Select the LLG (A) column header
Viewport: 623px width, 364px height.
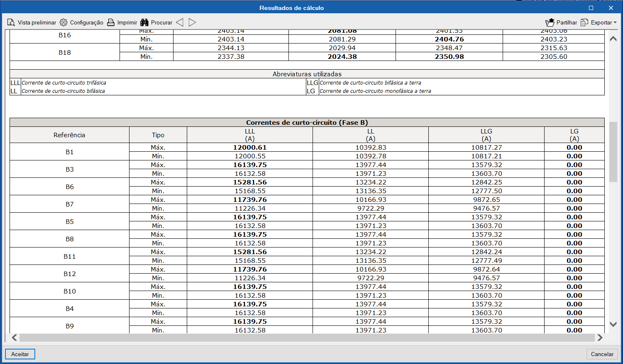tap(486, 135)
